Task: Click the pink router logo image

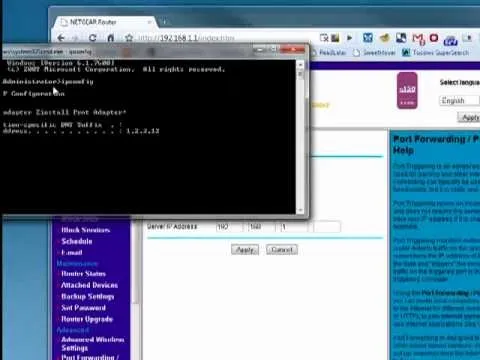Action: click(407, 90)
